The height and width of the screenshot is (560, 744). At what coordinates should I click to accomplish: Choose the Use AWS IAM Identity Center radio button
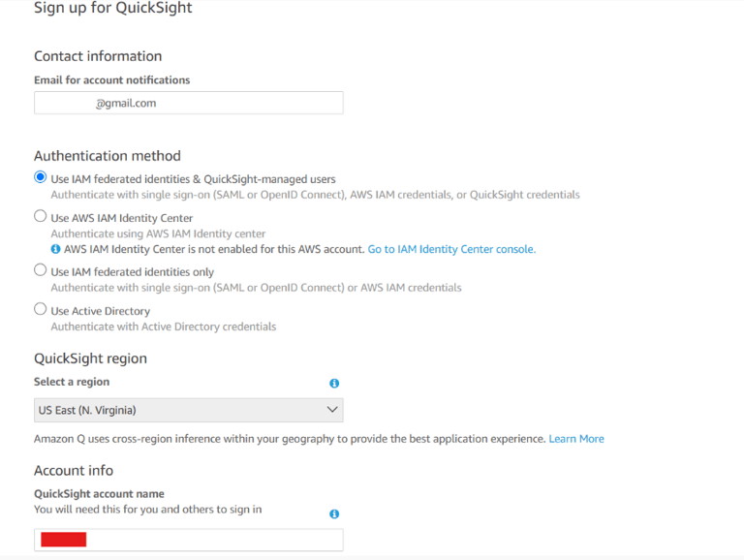tap(41, 217)
